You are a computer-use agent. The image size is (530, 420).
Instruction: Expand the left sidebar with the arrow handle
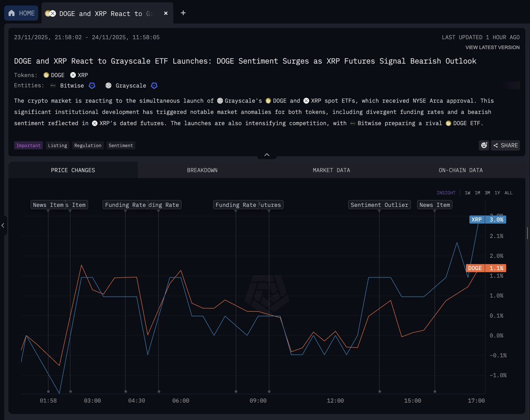(3, 226)
